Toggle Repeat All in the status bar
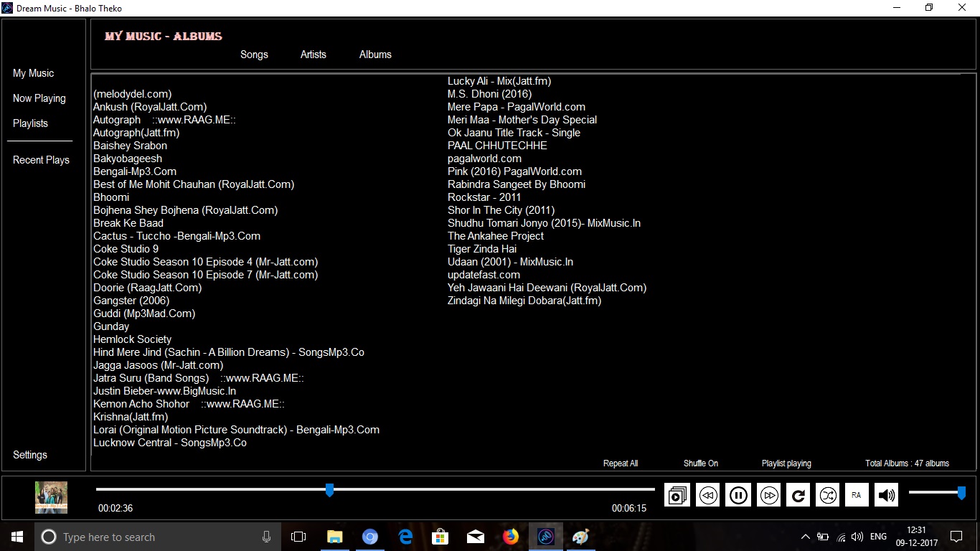The image size is (980, 551). point(620,463)
